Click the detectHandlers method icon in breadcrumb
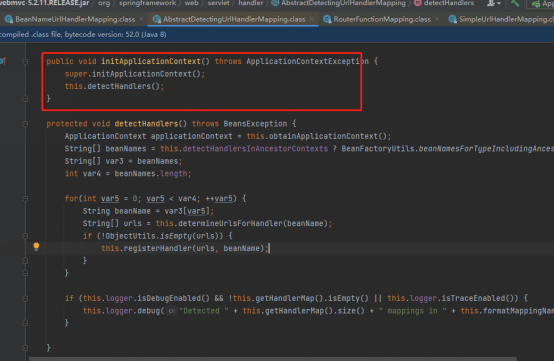 click(418, 3)
